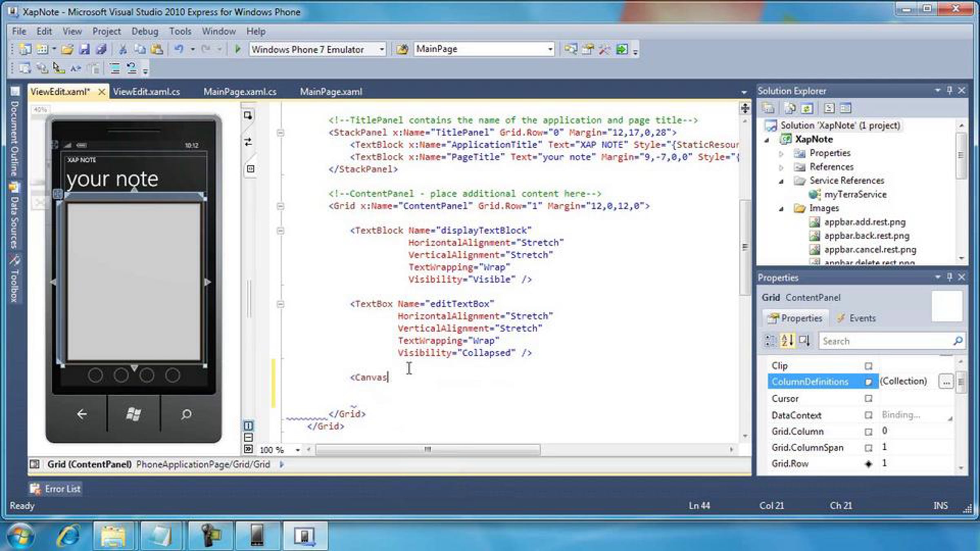Open the Windows Start menu
The height and width of the screenshot is (551, 980).
20,535
